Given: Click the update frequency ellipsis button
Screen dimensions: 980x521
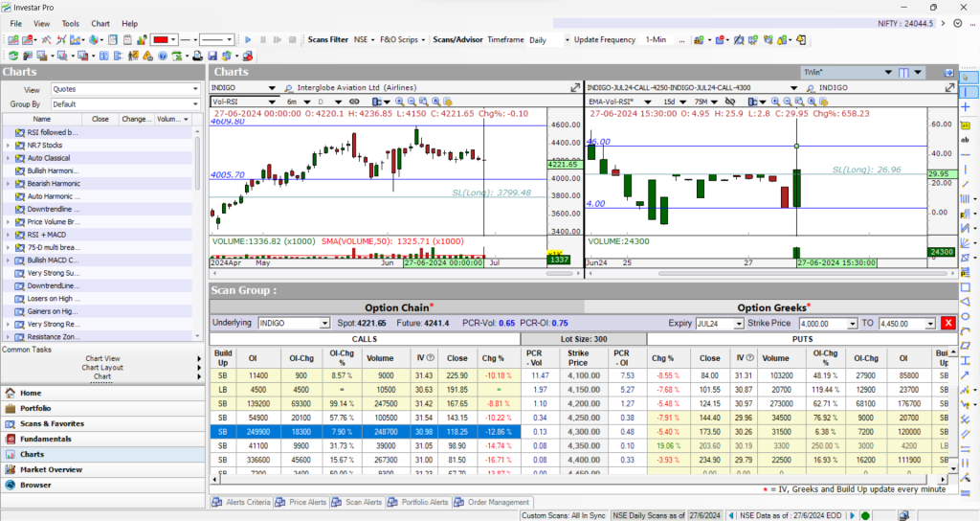Looking at the screenshot, I should 681,39.
